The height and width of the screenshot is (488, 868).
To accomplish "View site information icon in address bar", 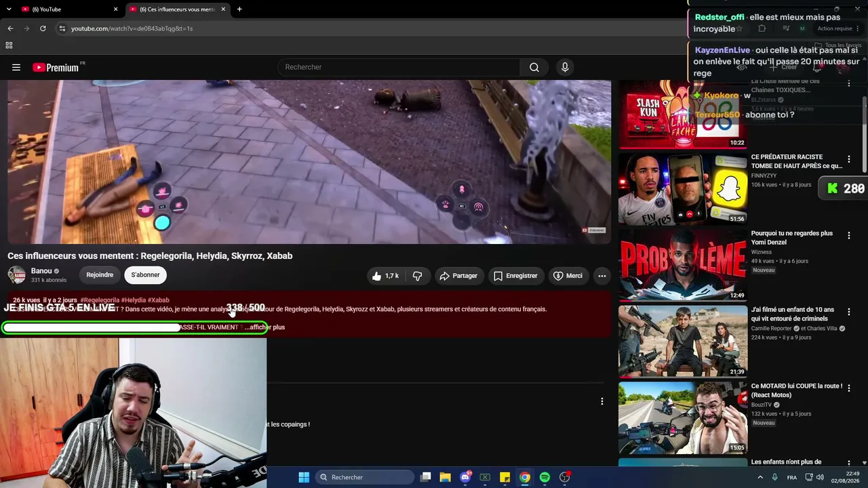I will click(62, 28).
